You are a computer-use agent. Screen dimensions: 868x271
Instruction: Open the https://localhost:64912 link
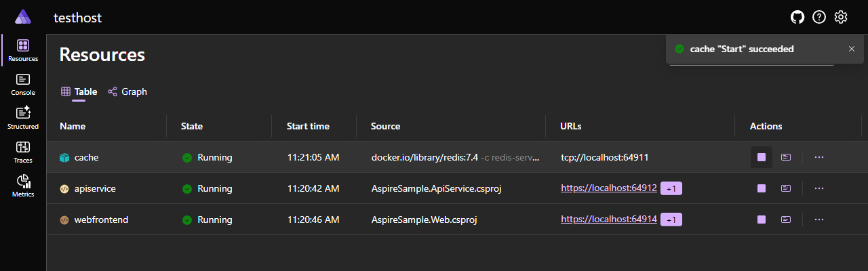pyautogui.click(x=609, y=188)
